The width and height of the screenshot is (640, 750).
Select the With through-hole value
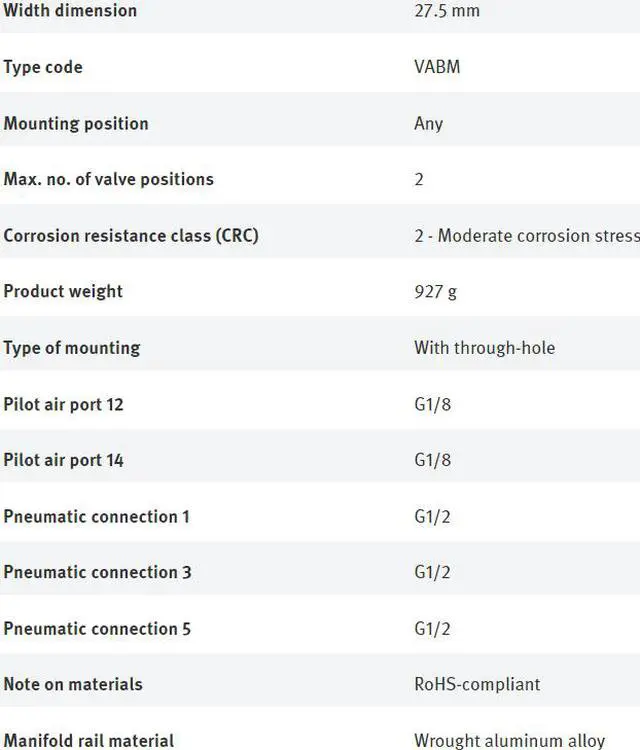point(484,347)
